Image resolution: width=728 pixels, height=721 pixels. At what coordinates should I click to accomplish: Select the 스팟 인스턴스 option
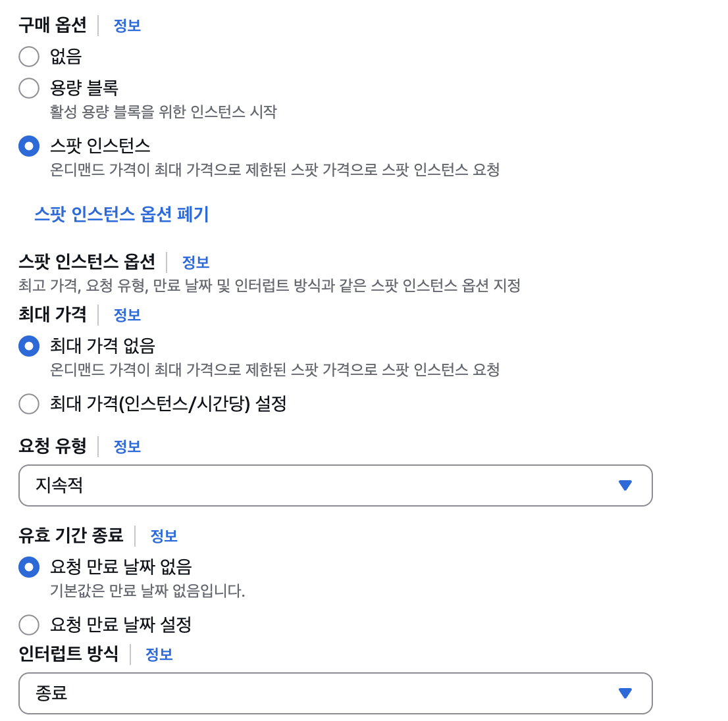point(29,146)
